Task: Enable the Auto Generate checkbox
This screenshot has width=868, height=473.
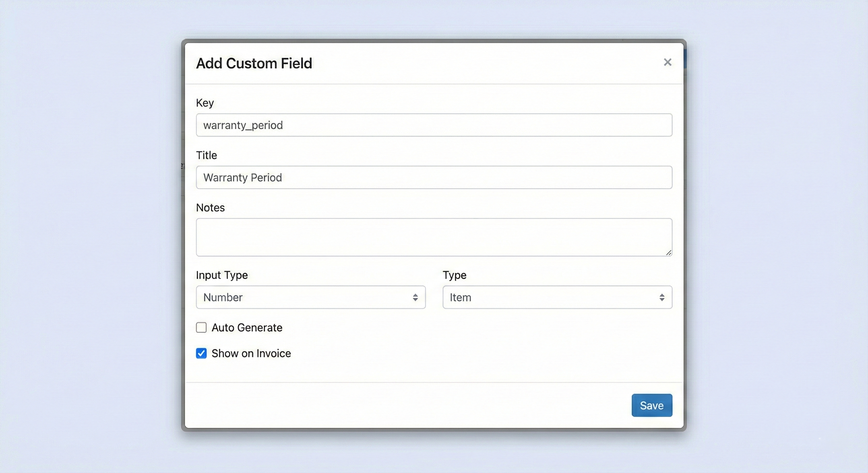Action: 201,328
